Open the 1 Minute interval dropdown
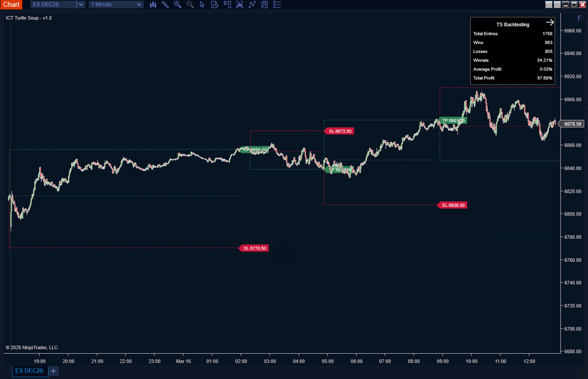This screenshot has width=588, height=379. point(116,4)
